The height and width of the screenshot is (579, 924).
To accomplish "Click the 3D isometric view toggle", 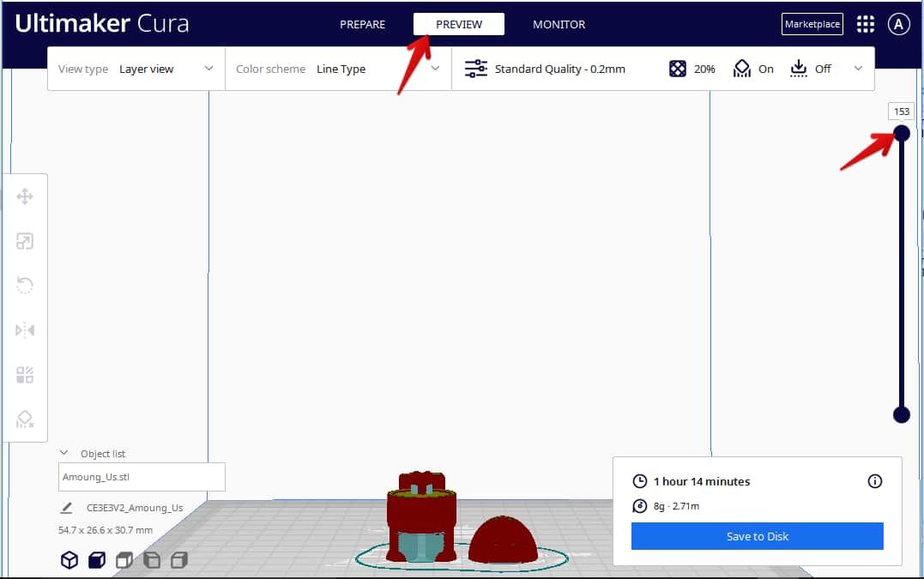I will 68,559.
